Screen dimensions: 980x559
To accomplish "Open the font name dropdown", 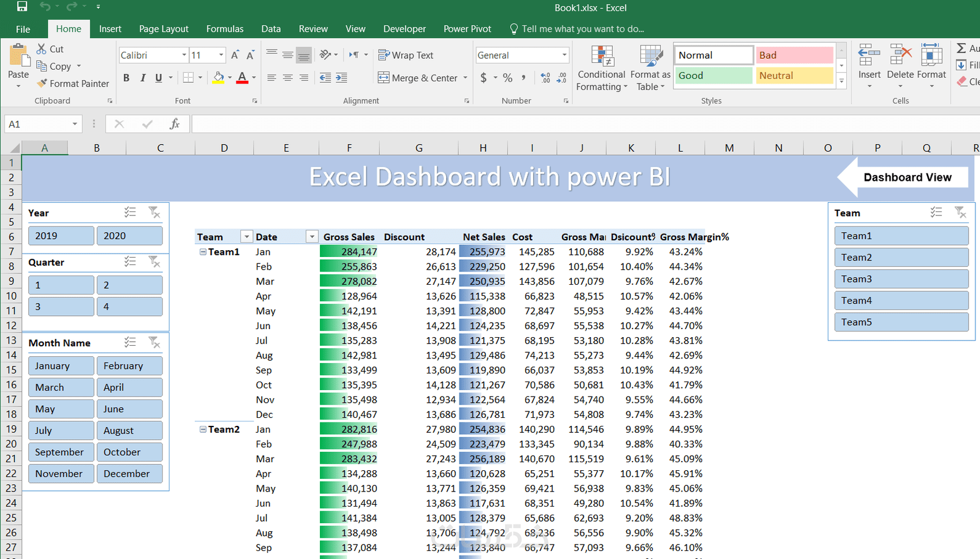I will (x=184, y=55).
